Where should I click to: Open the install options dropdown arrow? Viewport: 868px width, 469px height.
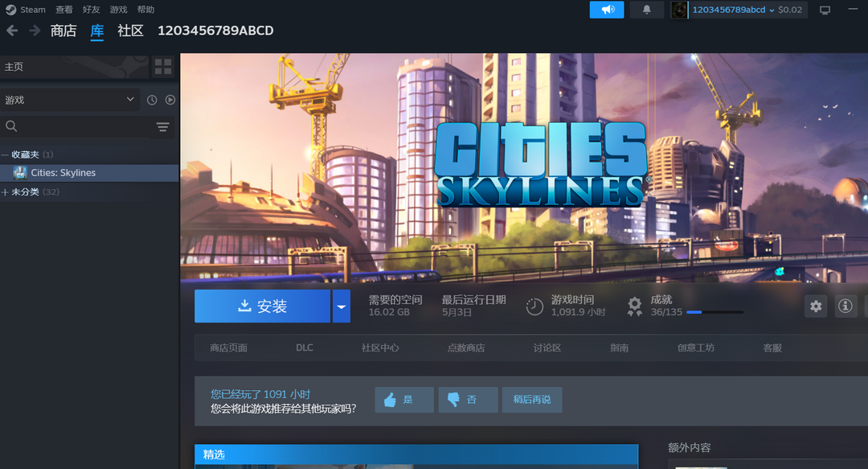[x=342, y=306]
